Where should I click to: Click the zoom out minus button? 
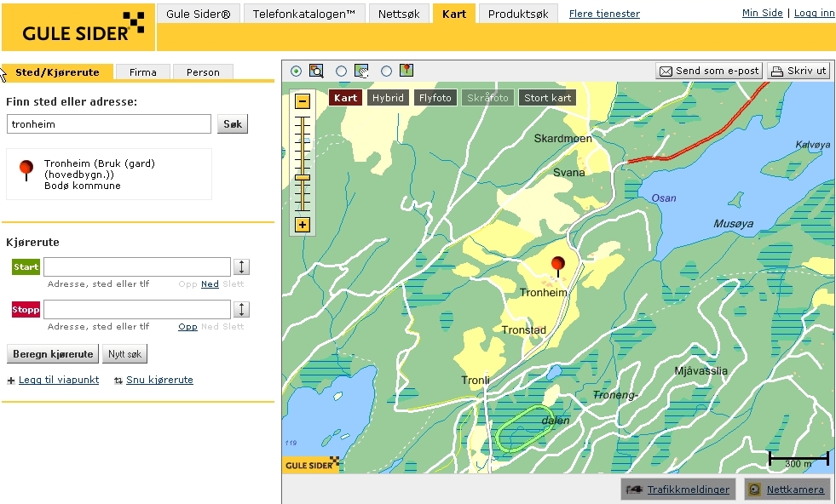tap(303, 101)
